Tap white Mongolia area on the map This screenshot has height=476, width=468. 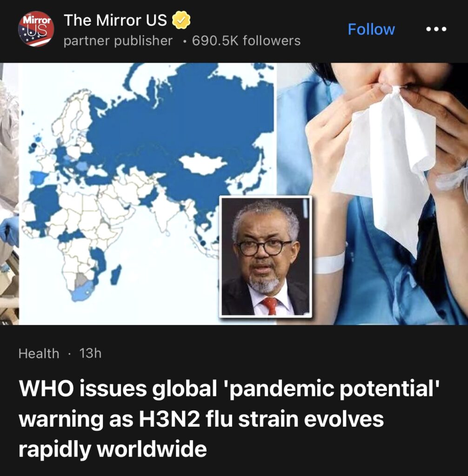click(202, 164)
